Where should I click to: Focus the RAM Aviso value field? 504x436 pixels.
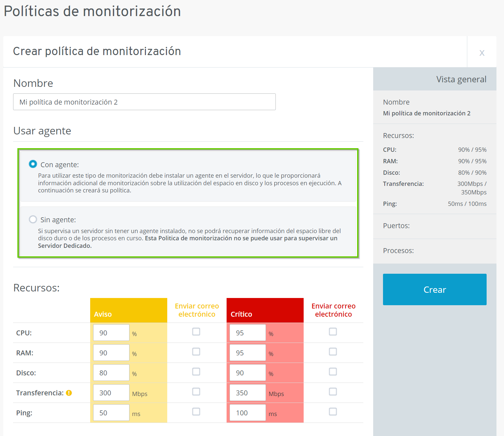pyautogui.click(x=111, y=353)
